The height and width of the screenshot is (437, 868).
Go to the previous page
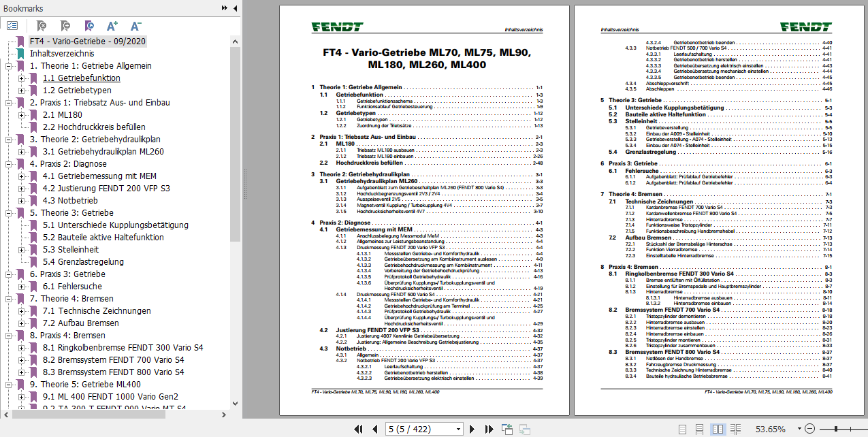[x=374, y=429]
